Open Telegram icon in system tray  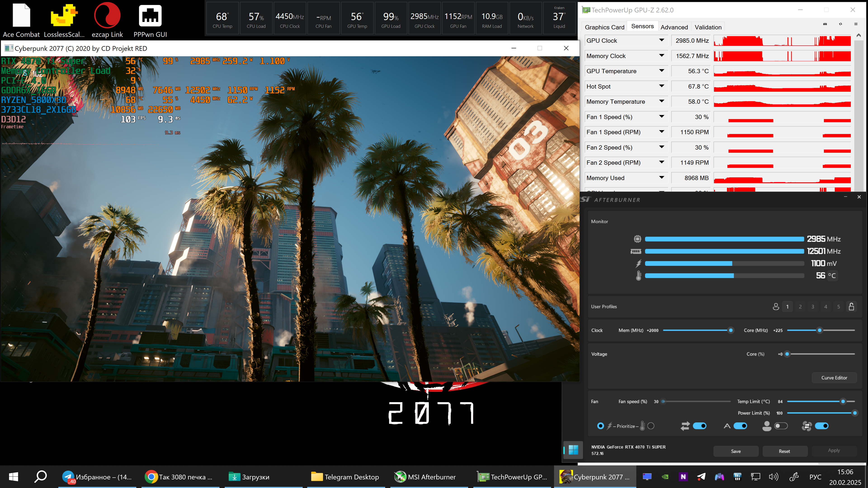click(x=701, y=476)
